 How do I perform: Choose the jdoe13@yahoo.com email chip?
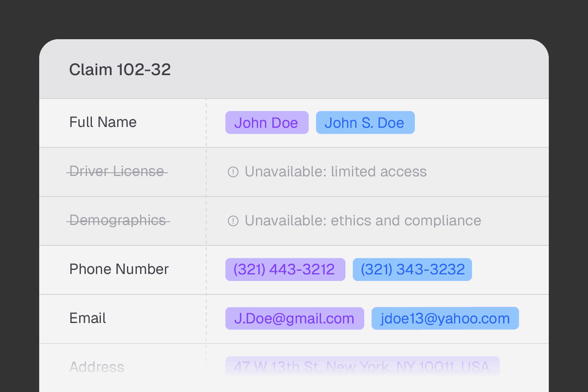(x=445, y=318)
